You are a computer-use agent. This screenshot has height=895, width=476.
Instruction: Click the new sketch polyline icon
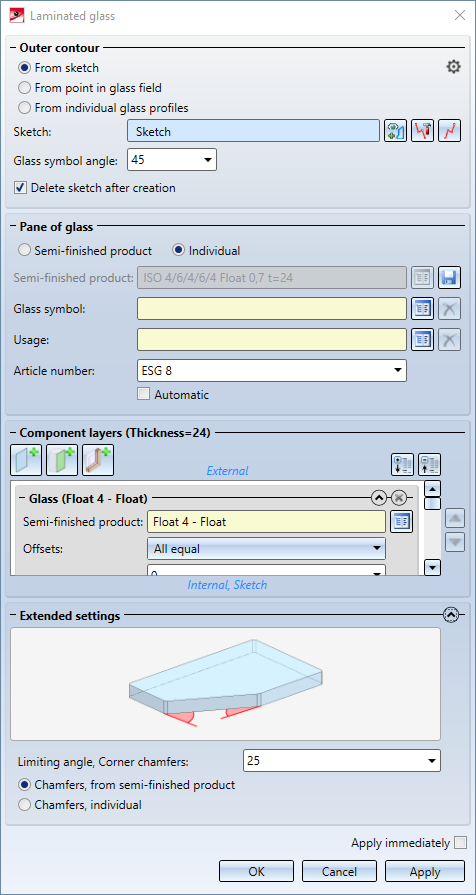pyautogui.click(x=450, y=131)
